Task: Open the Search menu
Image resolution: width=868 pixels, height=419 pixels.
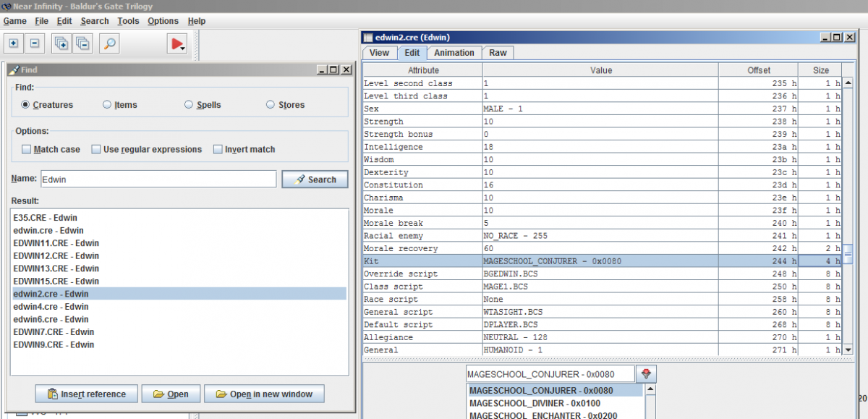Action: (x=95, y=21)
